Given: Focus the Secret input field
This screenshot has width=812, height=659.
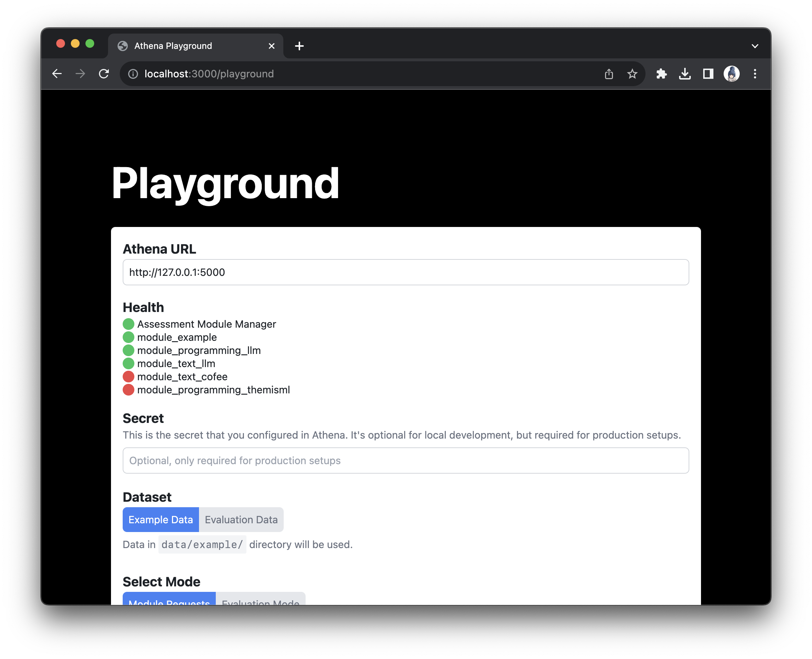Looking at the screenshot, I should tap(406, 460).
